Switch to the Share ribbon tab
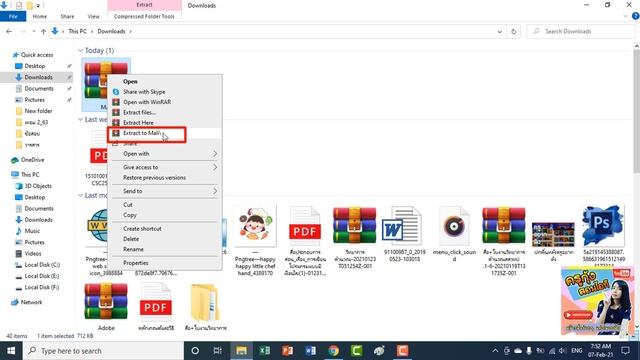This screenshot has width=640, height=360. point(67,16)
